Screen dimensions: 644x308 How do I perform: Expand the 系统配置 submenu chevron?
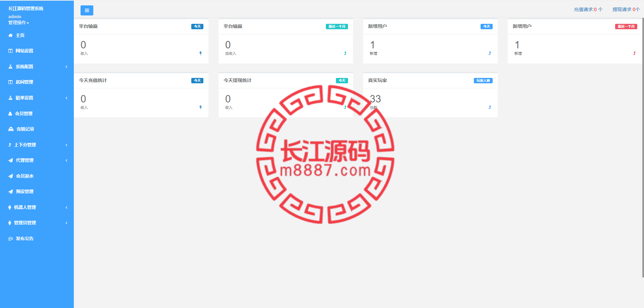(x=66, y=67)
